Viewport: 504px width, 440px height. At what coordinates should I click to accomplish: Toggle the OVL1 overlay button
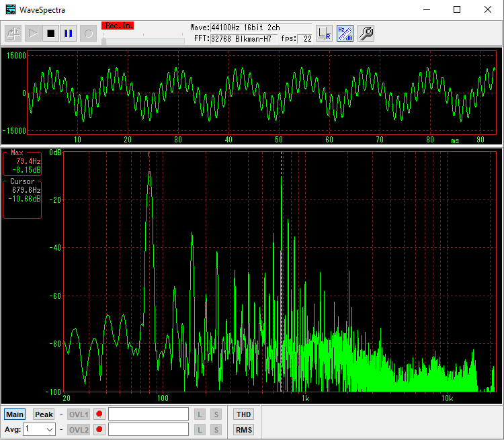79,414
